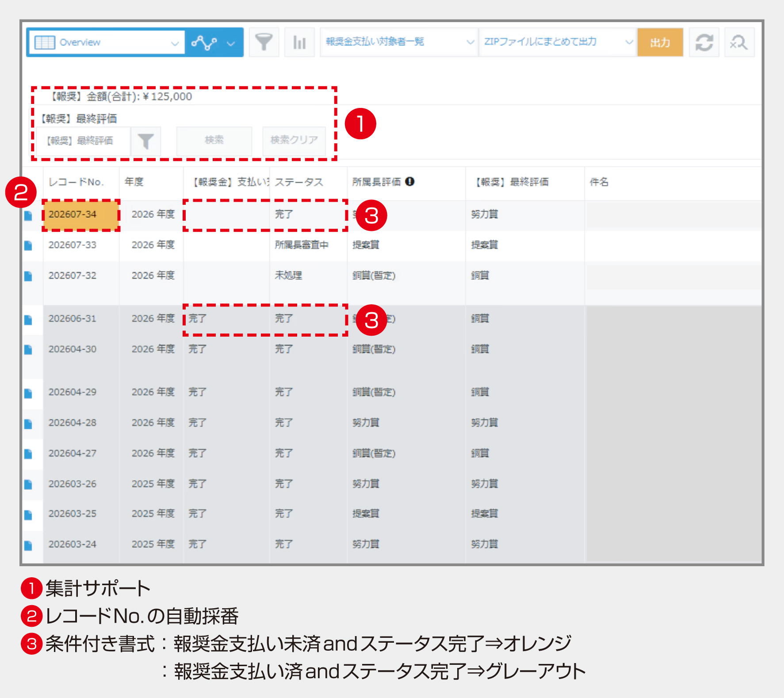
Task: Open record detail icon for 202604-28
Action: point(28,424)
